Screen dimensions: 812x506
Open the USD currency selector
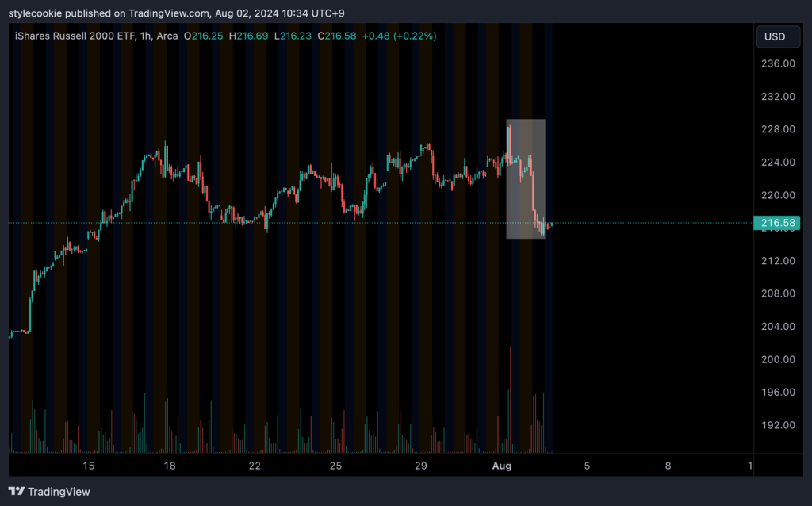(x=776, y=36)
